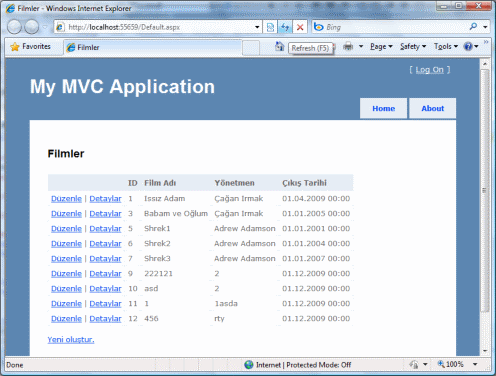The image size is (496, 376).
Task: Click Düzenle for Shrek2
Action: pos(66,244)
